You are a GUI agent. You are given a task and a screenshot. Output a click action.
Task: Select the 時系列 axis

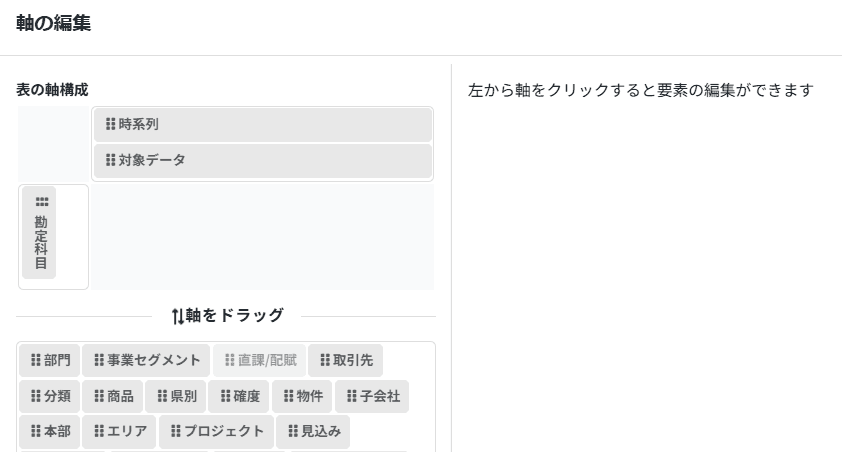[262, 125]
